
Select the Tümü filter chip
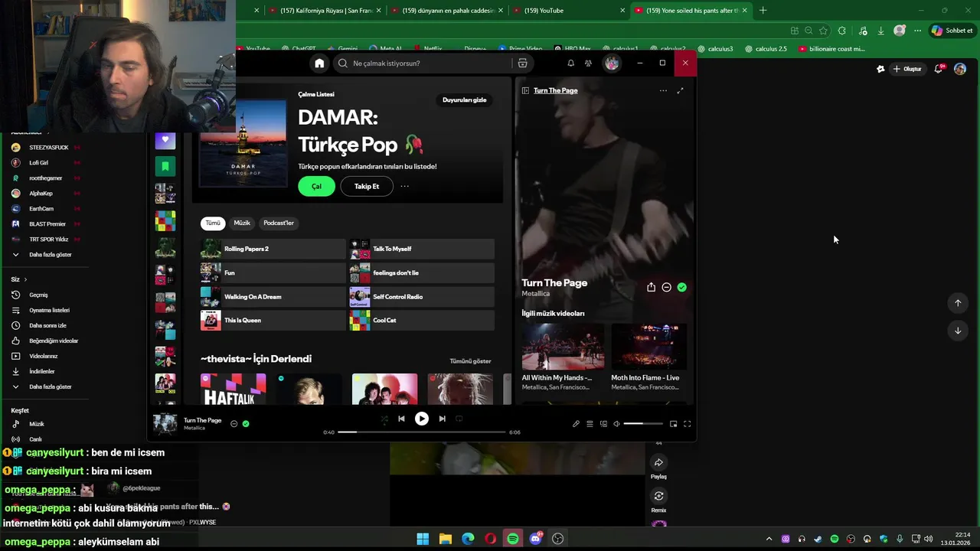(x=213, y=223)
